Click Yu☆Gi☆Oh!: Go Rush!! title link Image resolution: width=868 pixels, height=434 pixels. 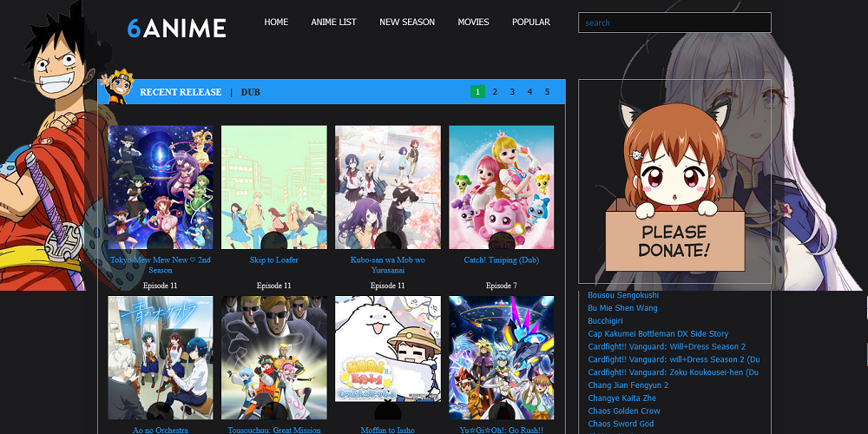502,431
